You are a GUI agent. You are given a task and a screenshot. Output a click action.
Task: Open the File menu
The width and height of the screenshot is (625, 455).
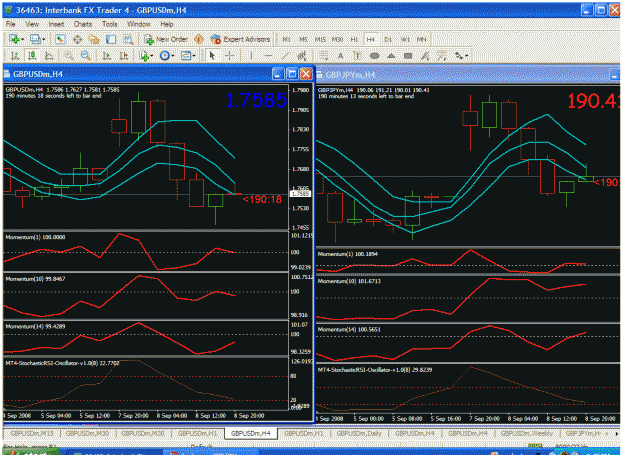(x=10, y=24)
